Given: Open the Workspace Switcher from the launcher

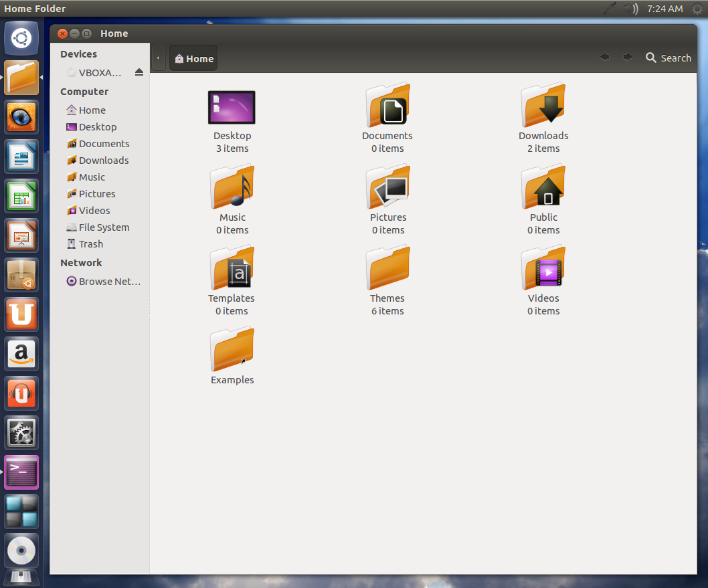Looking at the screenshot, I should pyautogui.click(x=21, y=510).
